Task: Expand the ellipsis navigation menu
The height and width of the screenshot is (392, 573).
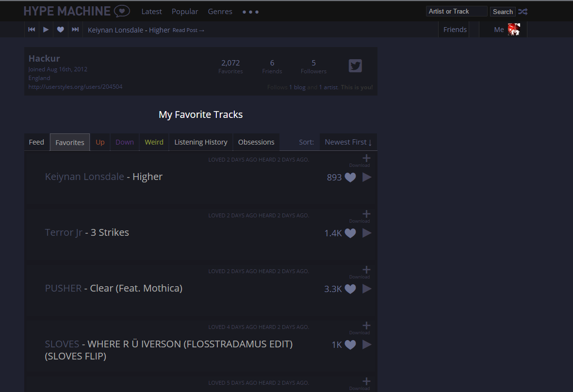Action: tap(250, 11)
